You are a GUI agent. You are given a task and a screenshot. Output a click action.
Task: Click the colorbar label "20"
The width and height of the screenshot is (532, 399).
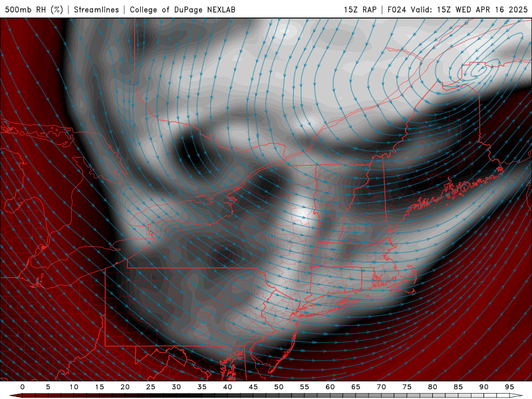point(125,387)
